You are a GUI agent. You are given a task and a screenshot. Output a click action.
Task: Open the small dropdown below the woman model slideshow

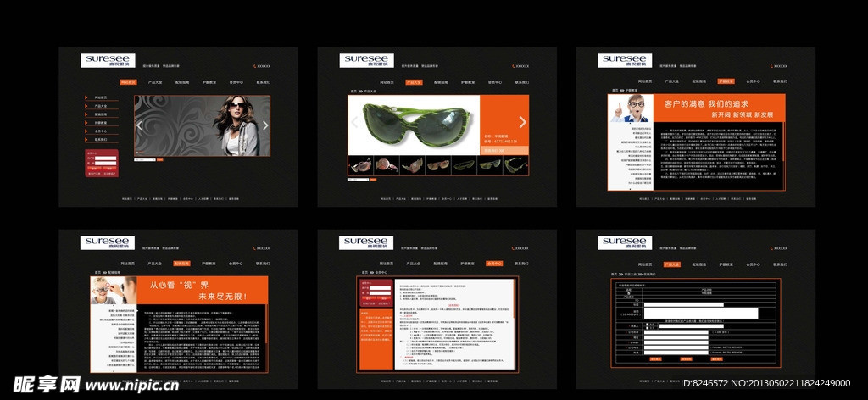[145, 159]
